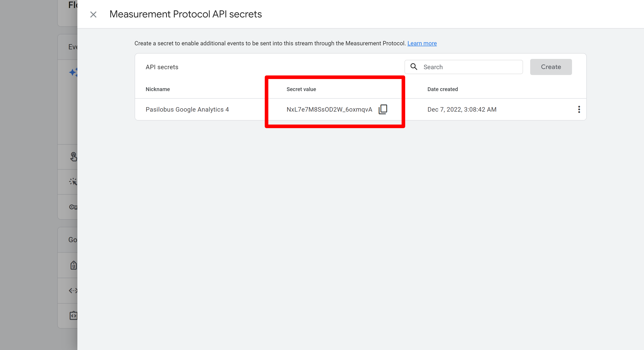This screenshot has width=644, height=350.
Task: Click the Dec 7, 2022 date cell
Action: [462, 109]
